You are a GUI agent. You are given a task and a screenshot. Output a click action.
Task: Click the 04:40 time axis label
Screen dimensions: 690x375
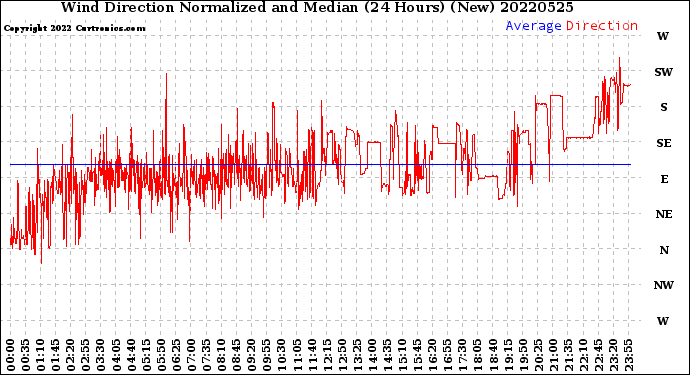131,355
